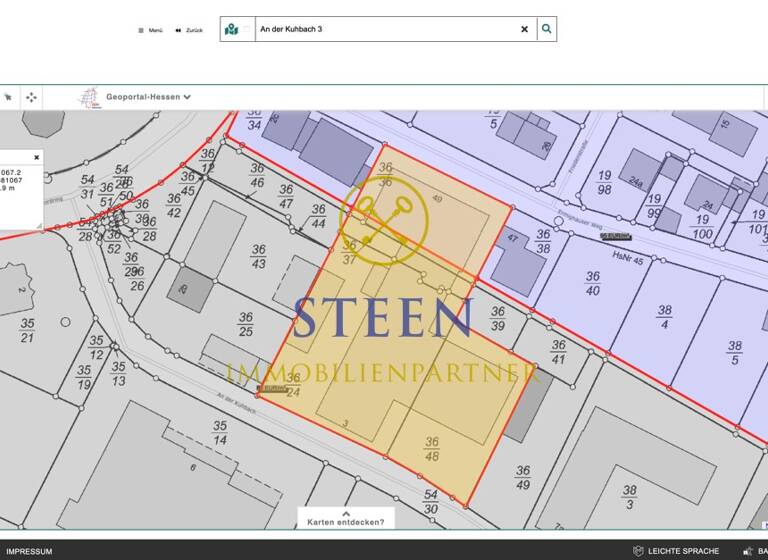
Task: Click parcel label 38/5 on the map
Action: 735,353
